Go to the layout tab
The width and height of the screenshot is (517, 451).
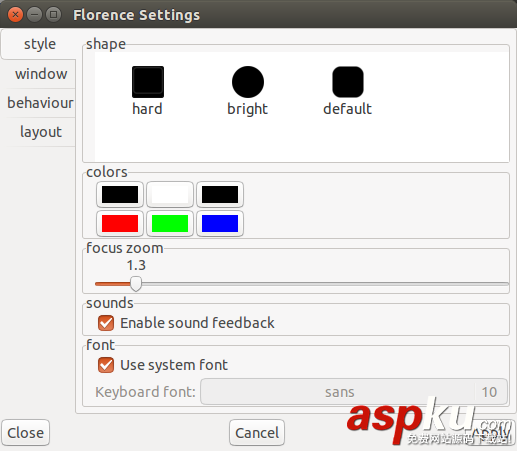(x=41, y=132)
